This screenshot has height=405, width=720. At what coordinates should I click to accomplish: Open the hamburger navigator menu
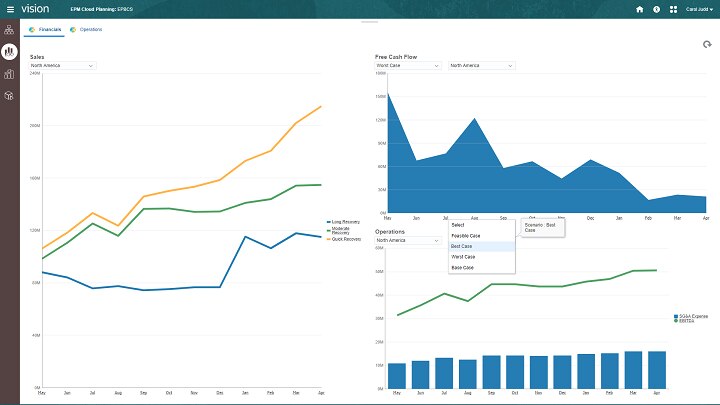tap(9, 9)
